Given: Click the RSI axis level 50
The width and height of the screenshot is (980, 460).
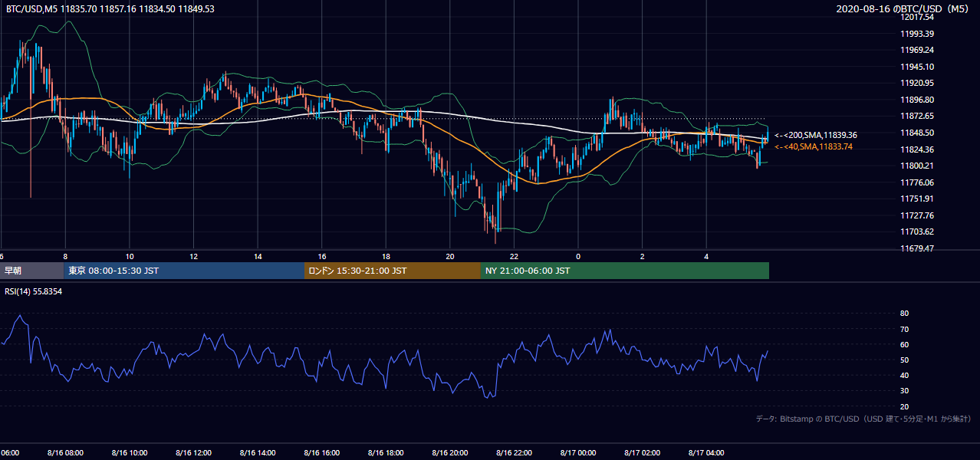Looking at the screenshot, I should point(904,360).
